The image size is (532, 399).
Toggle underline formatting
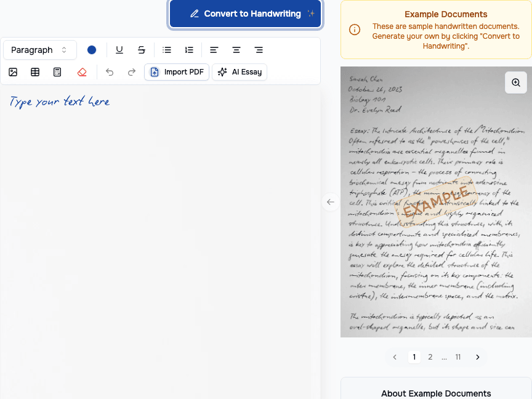(x=119, y=50)
